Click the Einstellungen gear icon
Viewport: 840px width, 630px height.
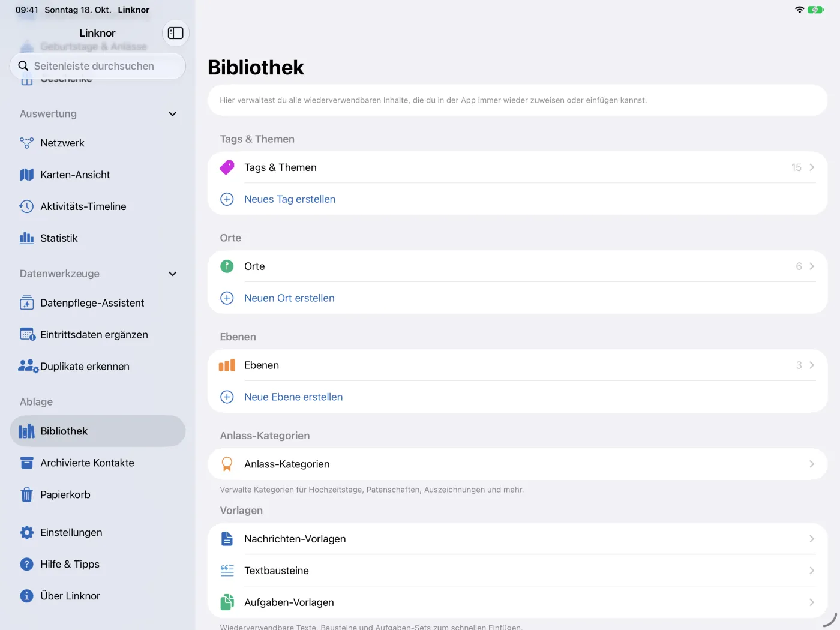[x=26, y=533]
